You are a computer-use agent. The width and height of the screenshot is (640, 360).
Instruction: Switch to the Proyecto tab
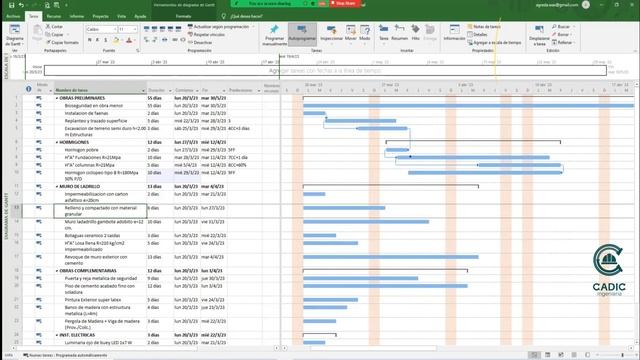(x=100, y=16)
